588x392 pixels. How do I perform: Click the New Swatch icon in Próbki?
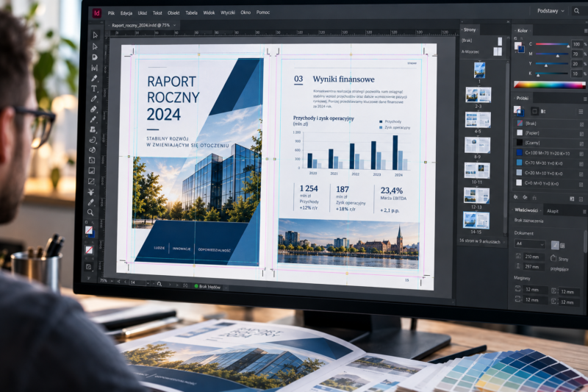coord(572,199)
